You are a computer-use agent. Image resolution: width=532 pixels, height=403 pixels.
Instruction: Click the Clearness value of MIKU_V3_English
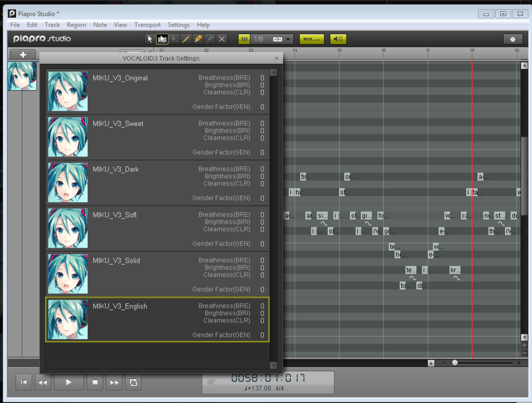(262, 320)
